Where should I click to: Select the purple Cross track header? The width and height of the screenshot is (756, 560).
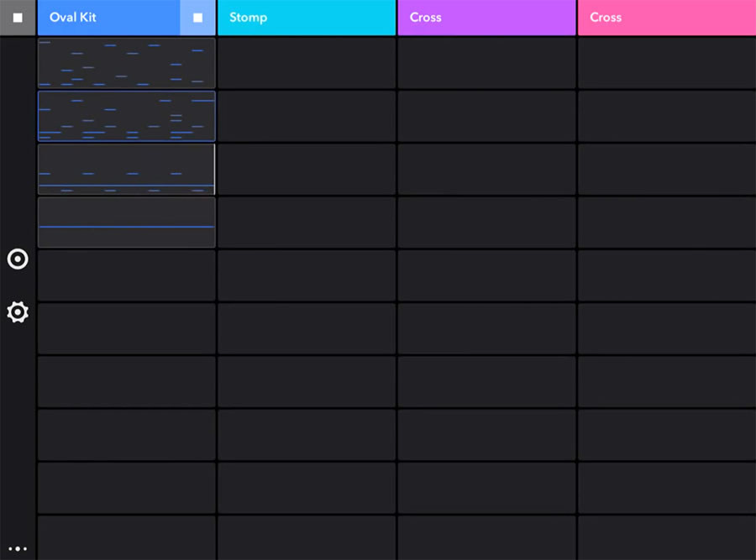[486, 18]
